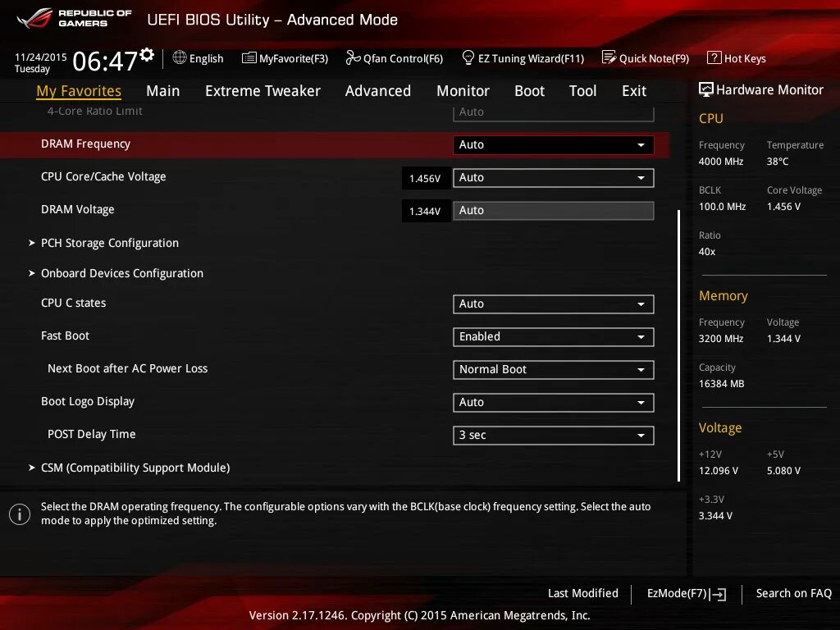Open the POST Delay Time dropdown
The height and width of the screenshot is (630, 840).
(554, 436)
